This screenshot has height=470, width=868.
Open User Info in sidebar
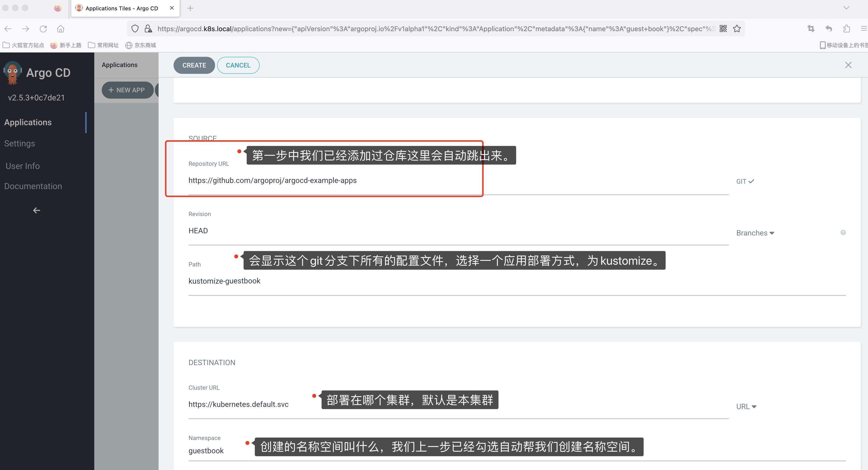point(23,166)
